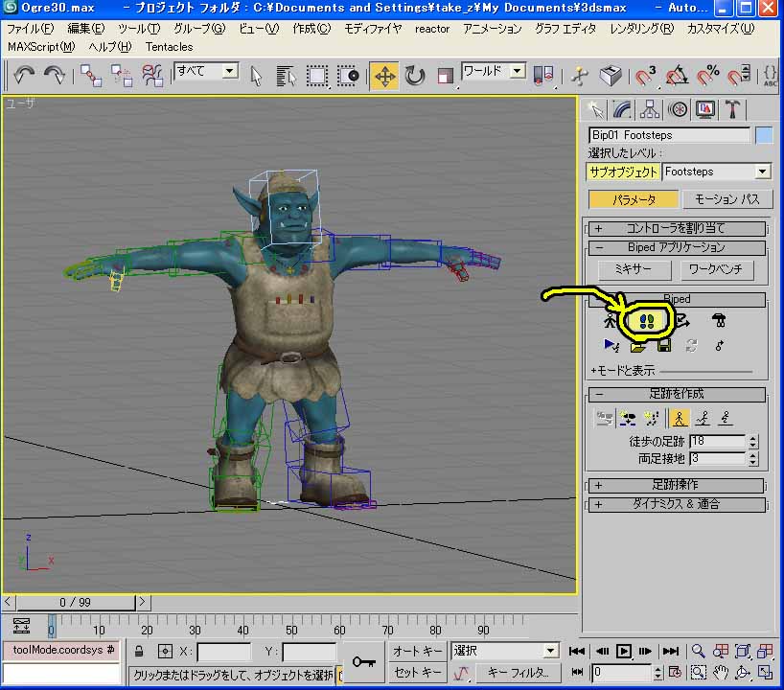The width and height of the screenshot is (784, 690).
Task: Click the object color swatch beside Bip01 Footsteps
Action: (764, 135)
